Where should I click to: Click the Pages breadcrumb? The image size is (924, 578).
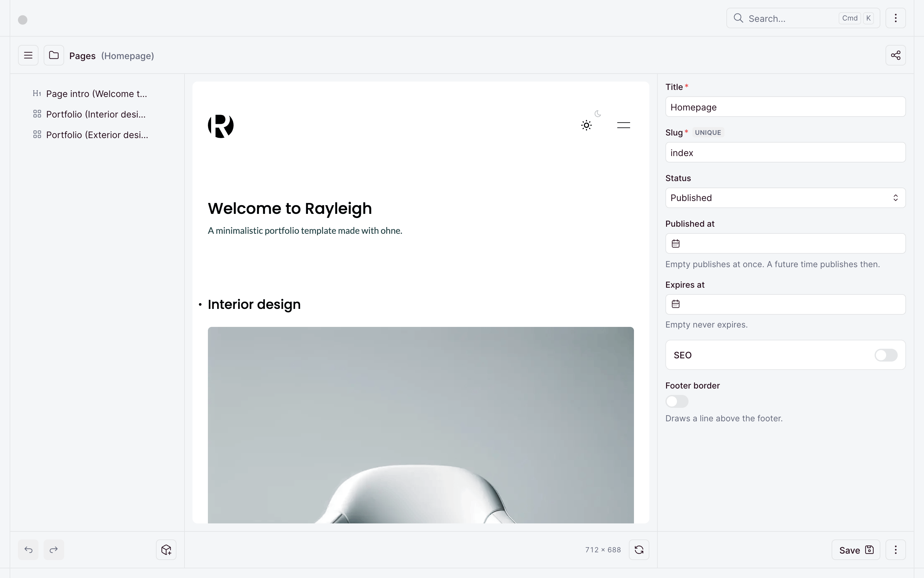(x=82, y=56)
